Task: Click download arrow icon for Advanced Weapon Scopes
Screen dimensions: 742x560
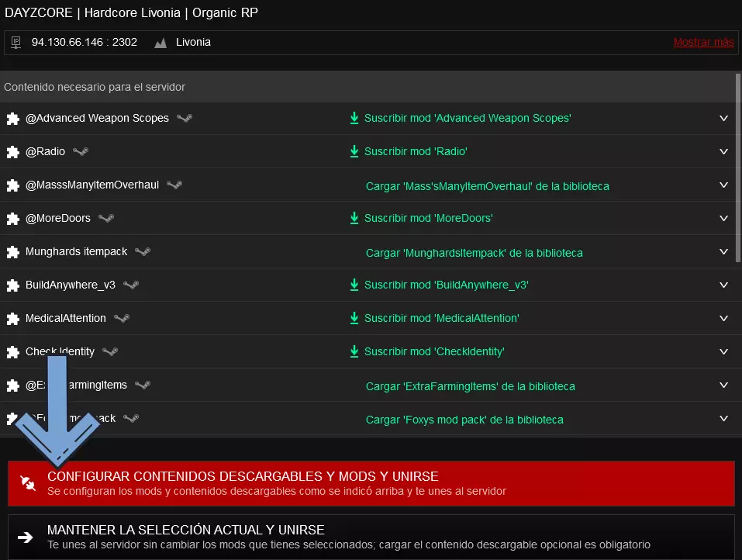Action: click(x=354, y=118)
